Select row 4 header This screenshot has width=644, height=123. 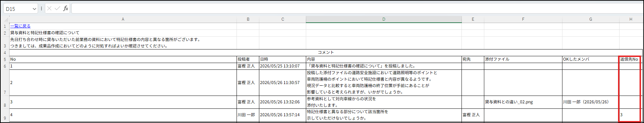click(x=5, y=53)
